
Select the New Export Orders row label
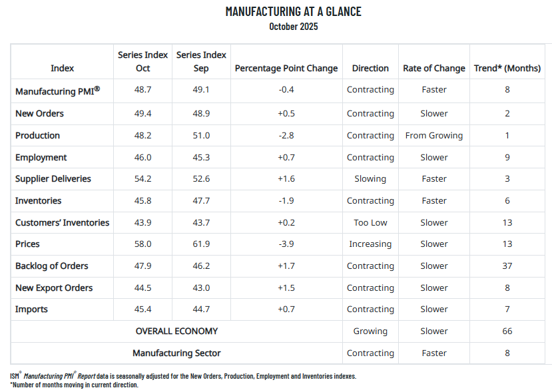point(54,288)
